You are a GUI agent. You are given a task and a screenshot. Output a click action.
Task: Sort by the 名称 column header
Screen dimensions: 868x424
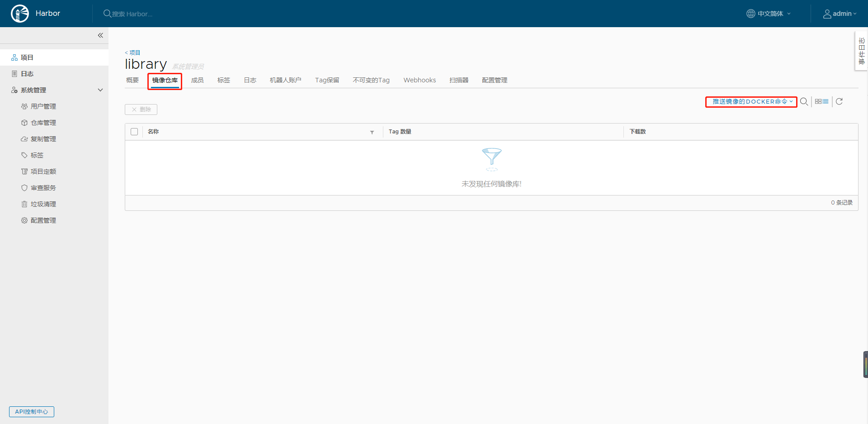tap(153, 132)
